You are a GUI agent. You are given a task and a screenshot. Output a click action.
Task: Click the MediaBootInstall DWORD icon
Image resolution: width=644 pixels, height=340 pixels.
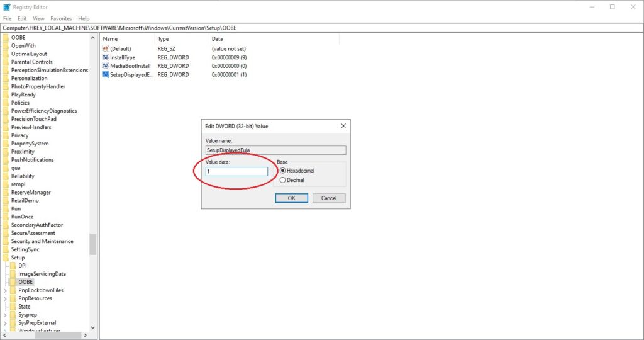[105, 66]
